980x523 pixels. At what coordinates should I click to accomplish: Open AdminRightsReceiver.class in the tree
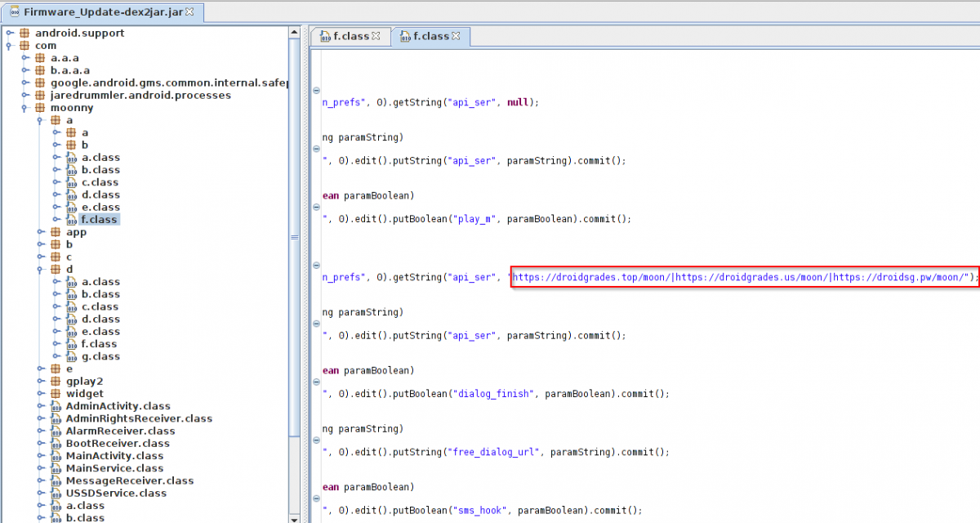tap(138, 418)
